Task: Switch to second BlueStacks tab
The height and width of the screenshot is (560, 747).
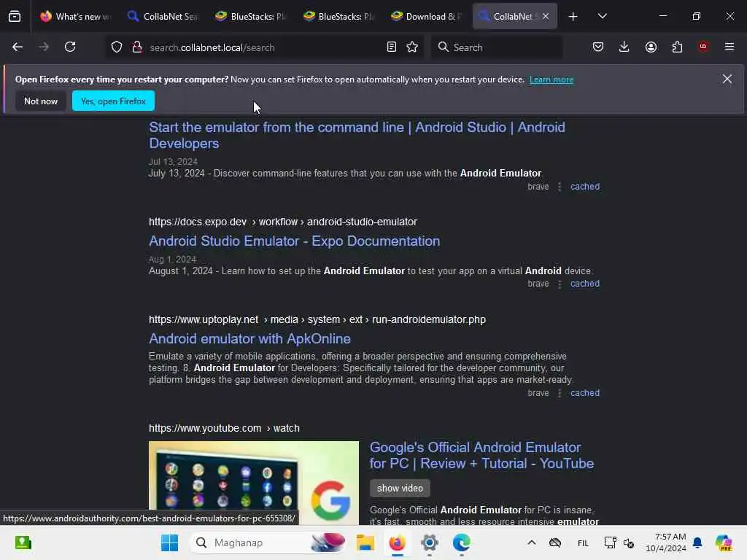Action: pyautogui.click(x=338, y=16)
